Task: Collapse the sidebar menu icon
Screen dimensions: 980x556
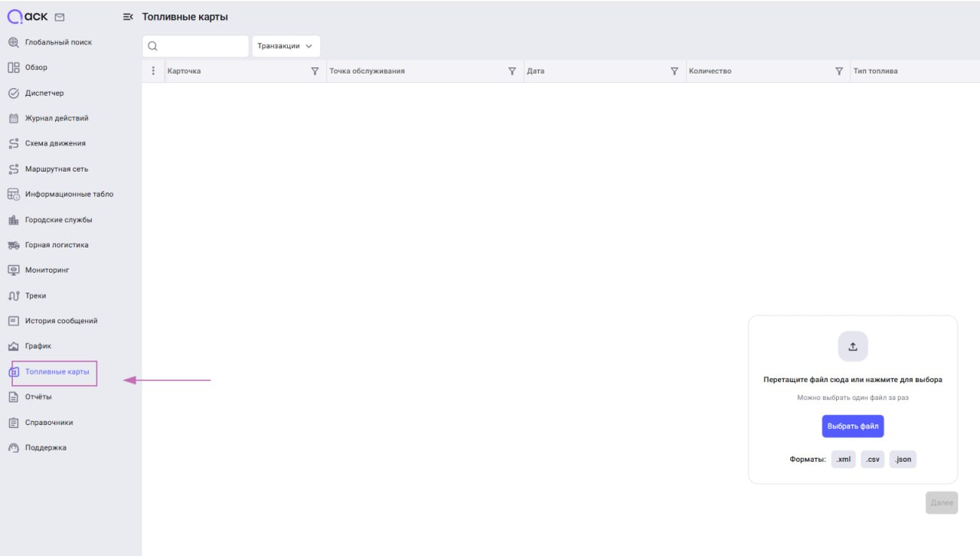Action: 128,17
